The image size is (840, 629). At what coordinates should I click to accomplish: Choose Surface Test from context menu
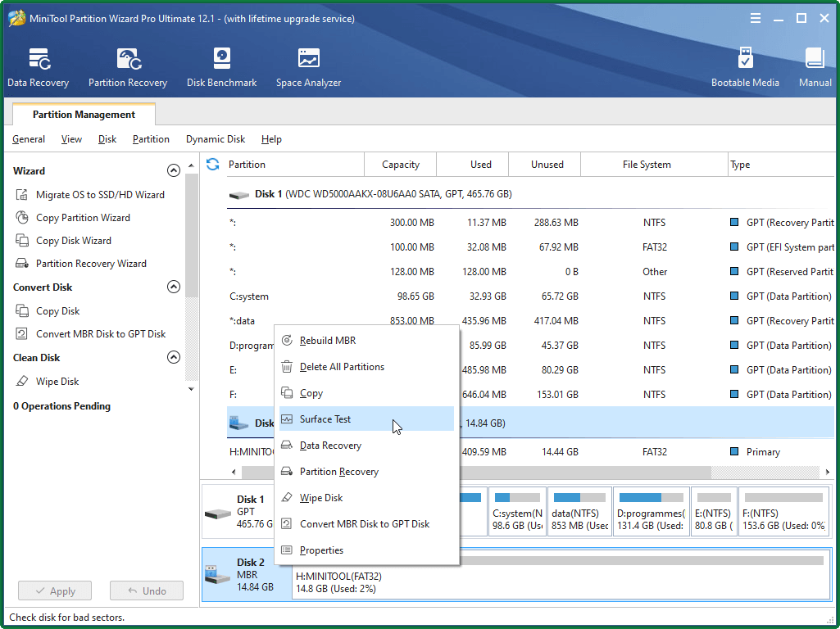coord(366,419)
